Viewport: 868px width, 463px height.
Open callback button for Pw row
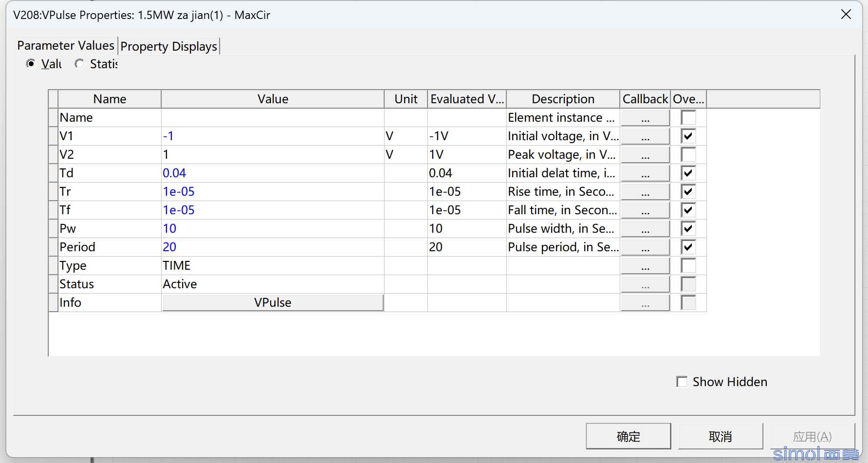point(645,229)
